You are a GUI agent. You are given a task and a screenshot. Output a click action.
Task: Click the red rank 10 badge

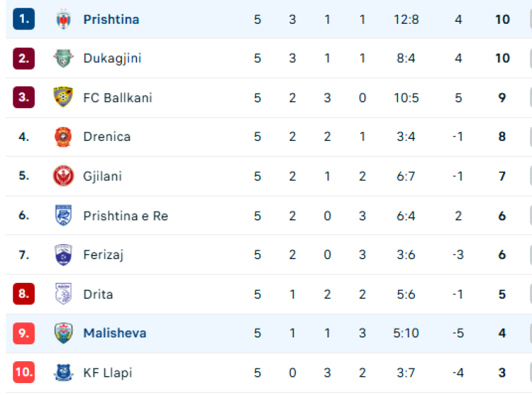coord(24,372)
